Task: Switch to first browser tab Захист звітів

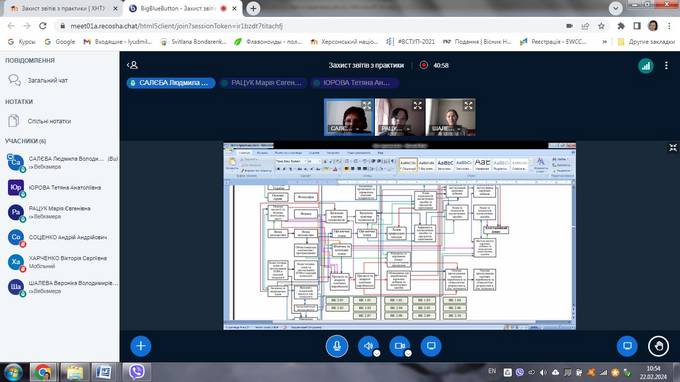Action: (63, 8)
